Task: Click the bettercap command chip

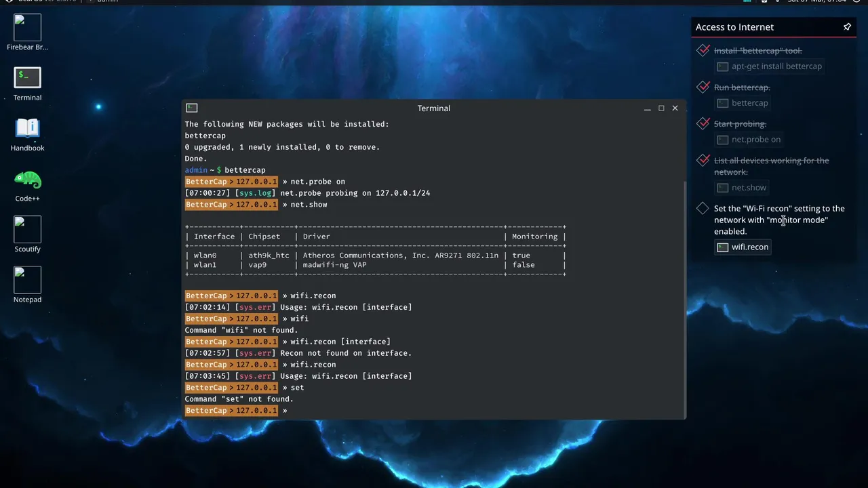Action: click(x=743, y=103)
